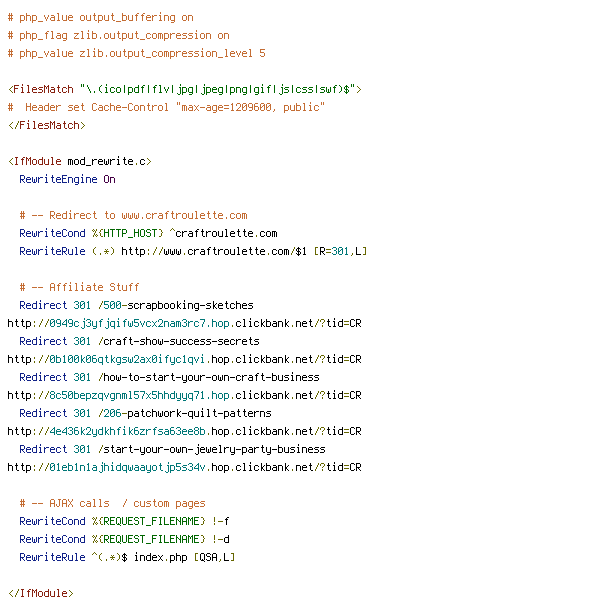600x610 pixels.
Task: Click the 'Redirect 301 /500-scrapbooking-sketches' line
Action: coord(137,305)
